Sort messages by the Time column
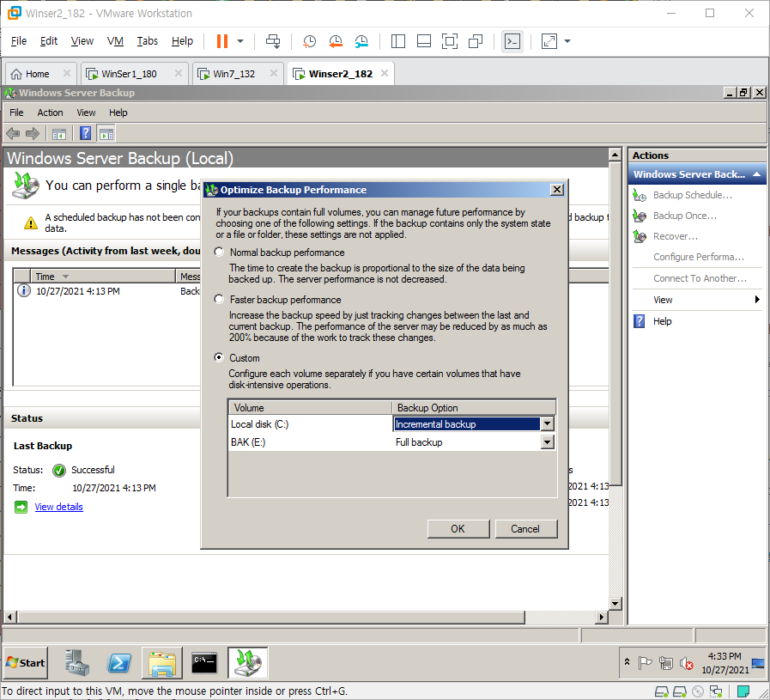This screenshot has height=700, width=770. (x=103, y=277)
